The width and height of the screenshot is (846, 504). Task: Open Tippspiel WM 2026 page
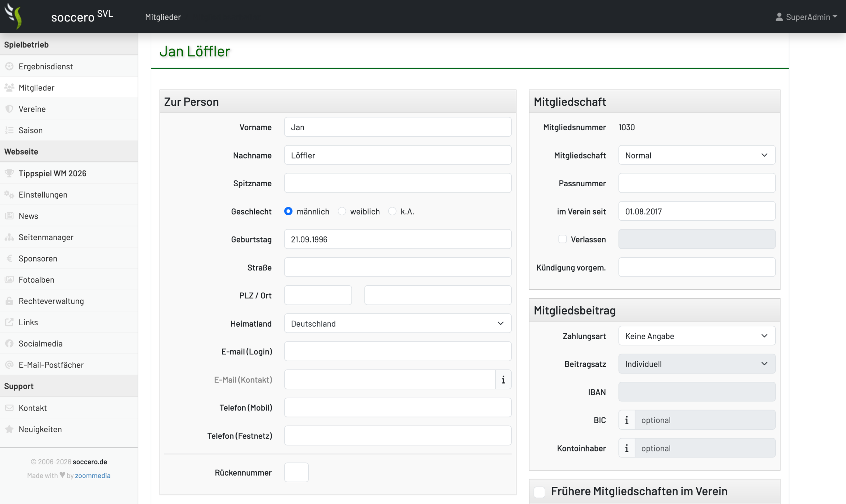pyautogui.click(x=69, y=173)
